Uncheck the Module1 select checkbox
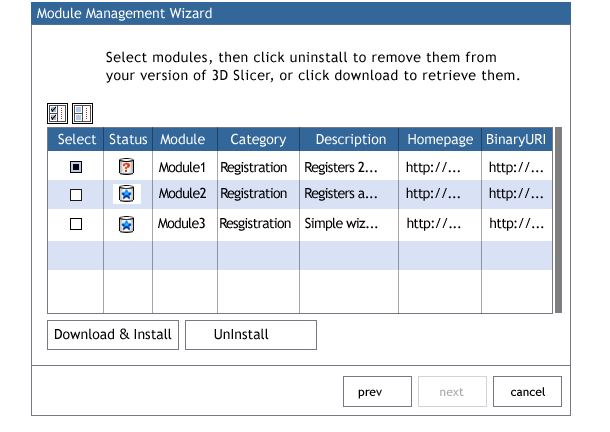The width and height of the screenshot is (610, 432). click(76, 167)
